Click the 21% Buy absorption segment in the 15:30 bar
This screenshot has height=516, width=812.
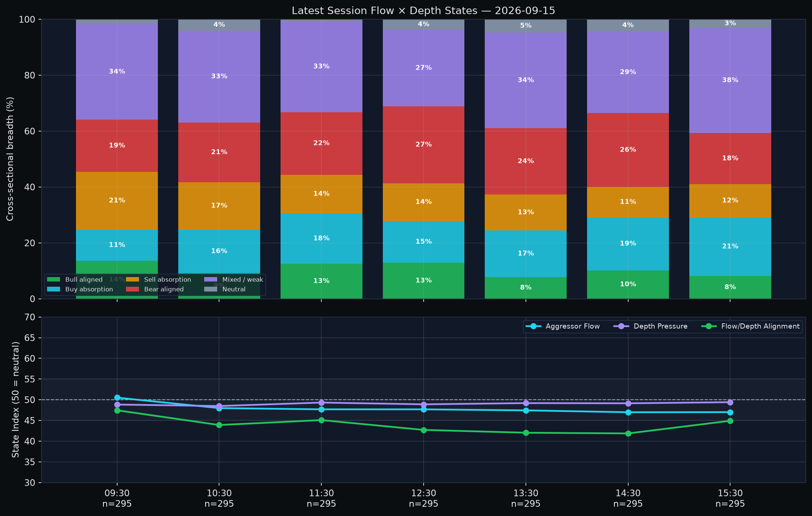(x=730, y=247)
